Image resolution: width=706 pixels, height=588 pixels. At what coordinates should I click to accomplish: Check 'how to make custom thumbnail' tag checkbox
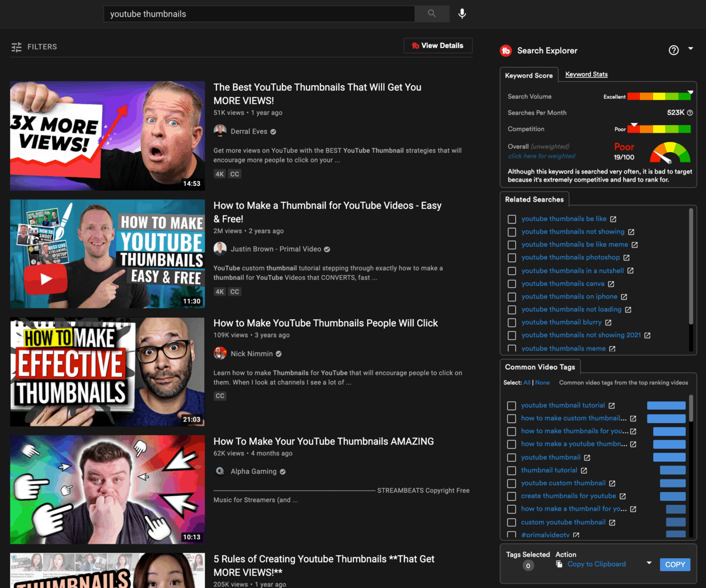pos(512,419)
